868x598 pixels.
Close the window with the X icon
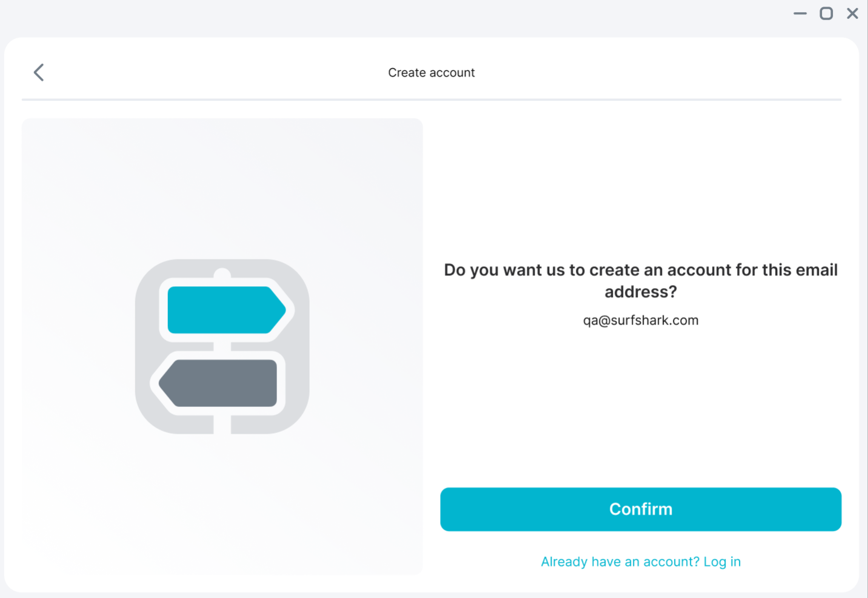(x=852, y=13)
